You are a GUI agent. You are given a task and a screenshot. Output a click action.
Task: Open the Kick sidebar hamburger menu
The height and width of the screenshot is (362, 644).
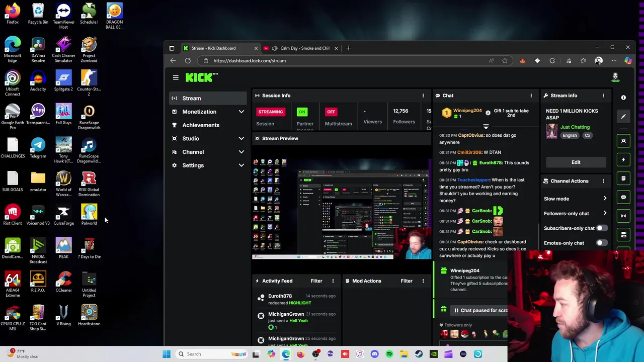click(x=176, y=77)
